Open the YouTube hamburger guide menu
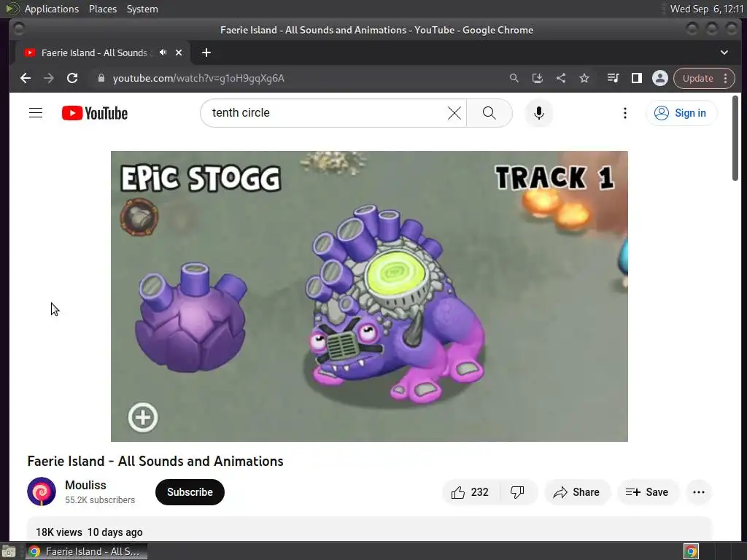Viewport: 747px width, 560px height. click(x=36, y=113)
